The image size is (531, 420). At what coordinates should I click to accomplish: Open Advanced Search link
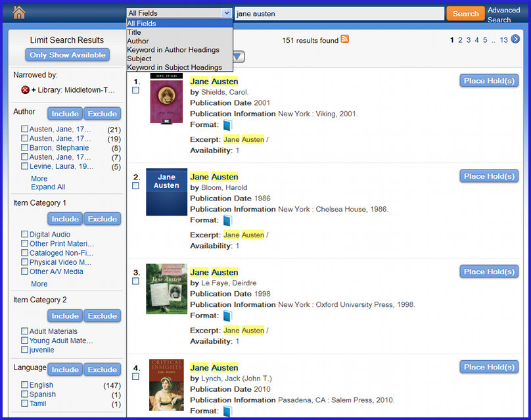[x=503, y=15]
